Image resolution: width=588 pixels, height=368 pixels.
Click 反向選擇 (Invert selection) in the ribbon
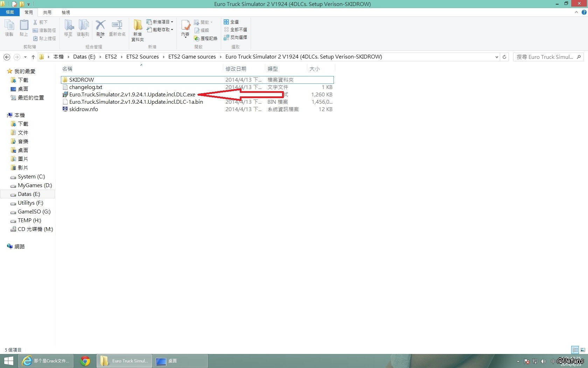tap(235, 38)
